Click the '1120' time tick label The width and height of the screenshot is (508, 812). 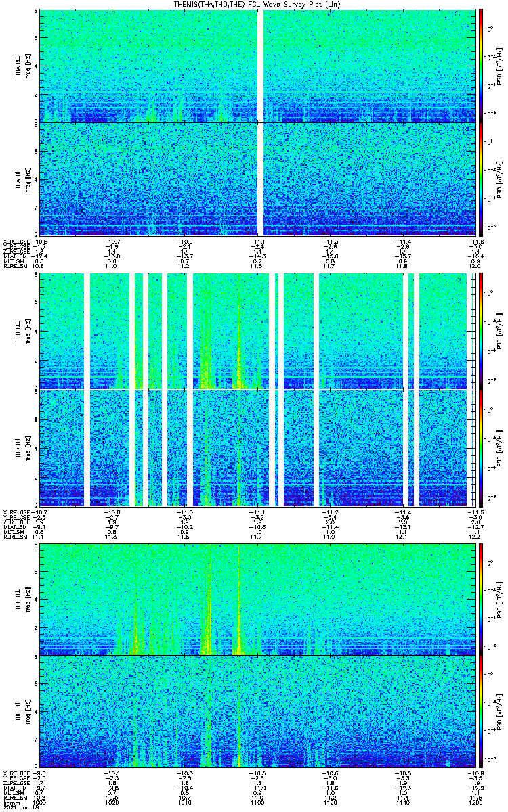[x=329, y=802]
